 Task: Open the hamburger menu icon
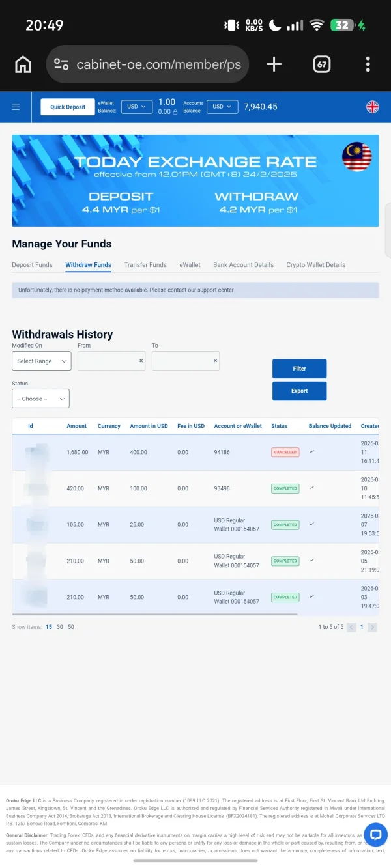click(16, 107)
